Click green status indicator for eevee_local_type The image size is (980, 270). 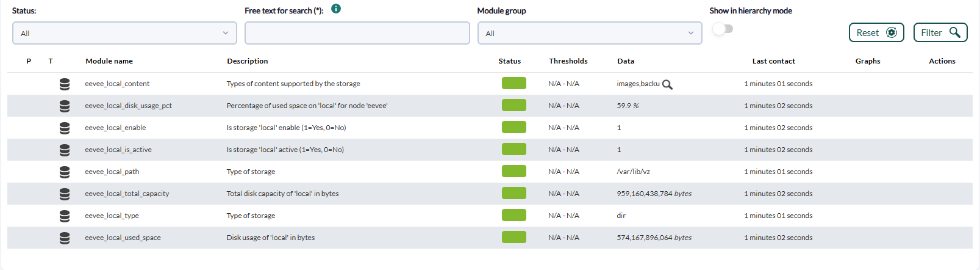point(514,216)
